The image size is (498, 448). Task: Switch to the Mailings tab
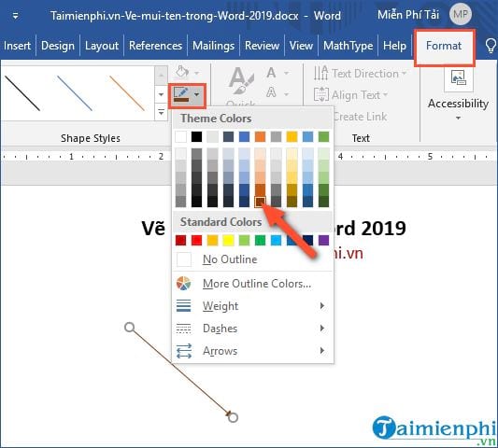pos(213,46)
